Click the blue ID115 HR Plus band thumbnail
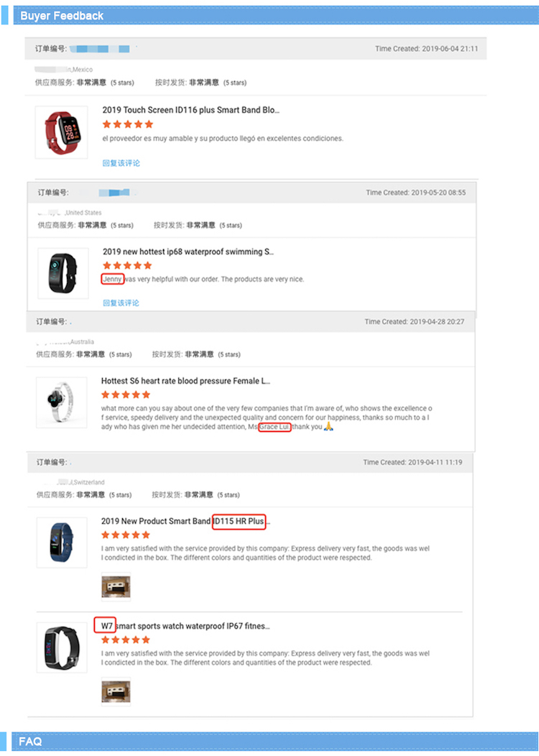This screenshot has width=539, height=756. pos(61,543)
